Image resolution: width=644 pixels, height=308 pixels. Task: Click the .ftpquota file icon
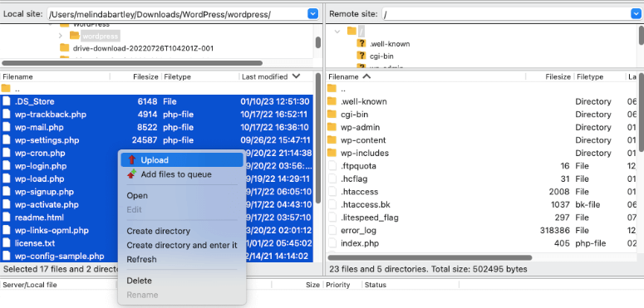[x=332, y=166]
